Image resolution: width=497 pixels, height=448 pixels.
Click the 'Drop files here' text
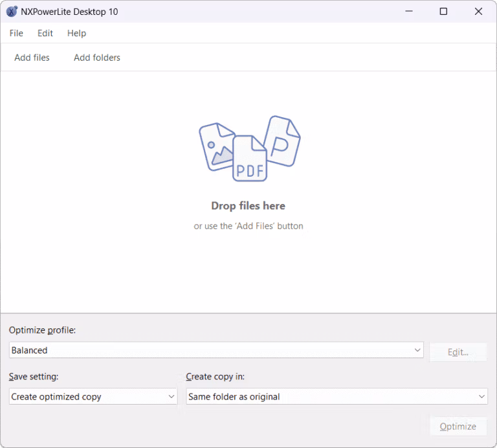click(x=248, y=206)
